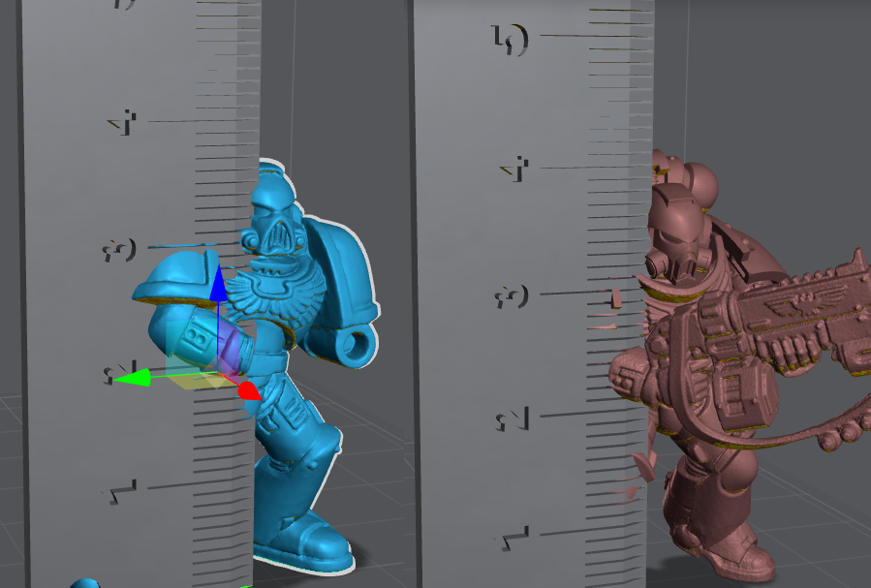
Task: Grab the green Y-axis gizmo arrow
Action: (131, 378)
